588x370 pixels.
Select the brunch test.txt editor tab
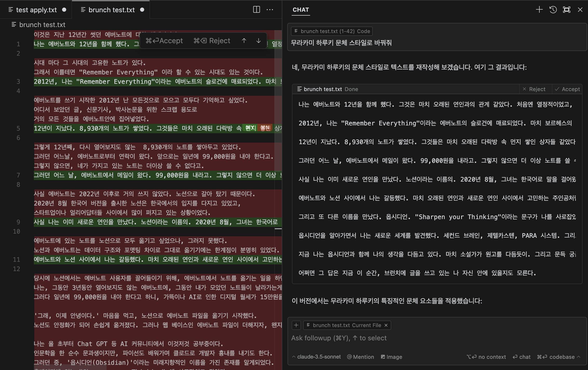click(x=111, y=10)
